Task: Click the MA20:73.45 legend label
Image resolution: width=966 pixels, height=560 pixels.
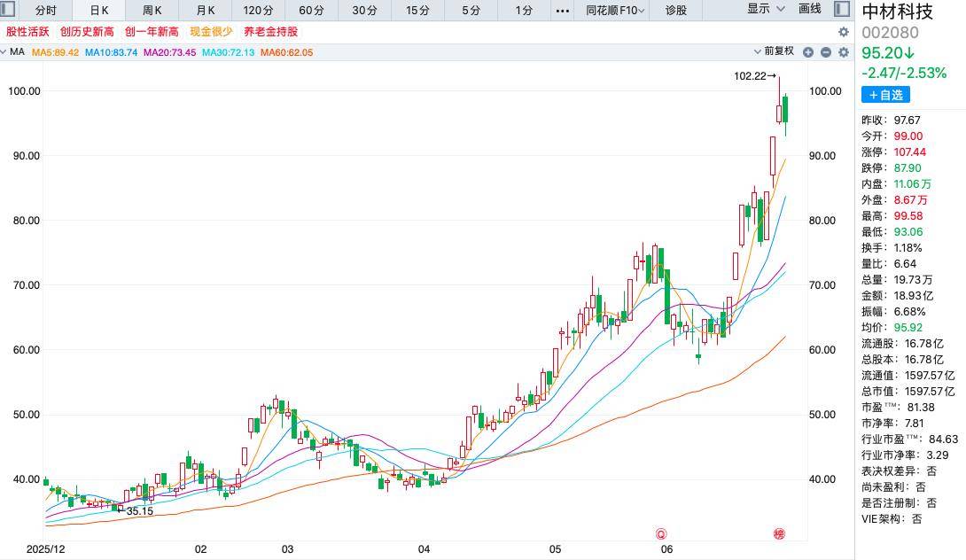Action: click(x=169, y=52)
